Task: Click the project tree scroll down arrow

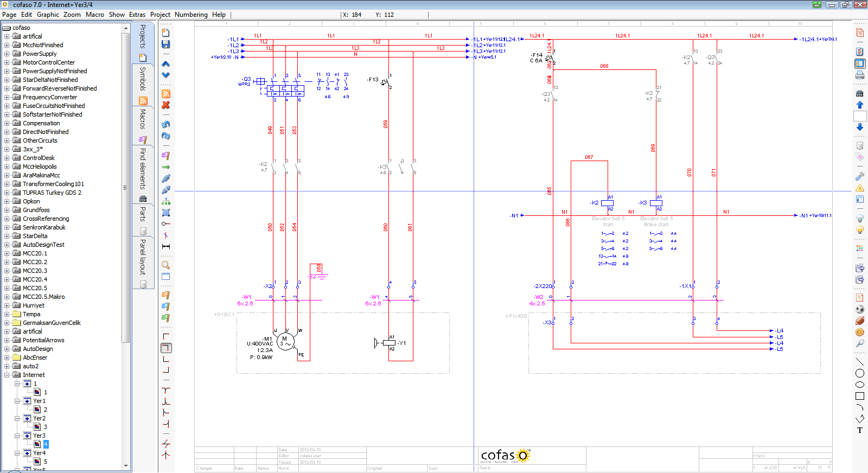Action: point(126,465)
